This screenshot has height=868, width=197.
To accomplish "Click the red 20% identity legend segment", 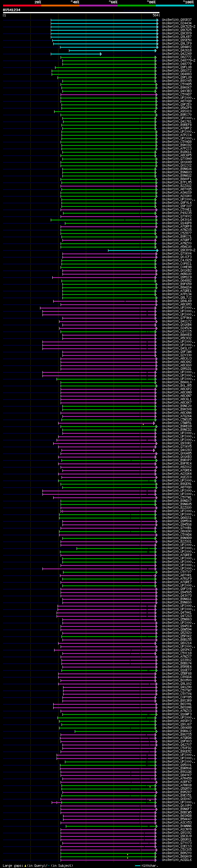I will click(x=22, y=6).
